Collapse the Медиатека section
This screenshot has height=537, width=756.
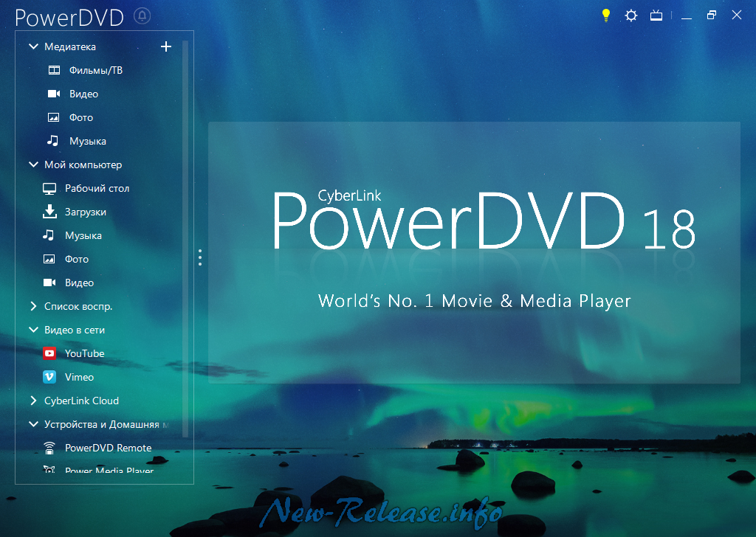coord(33,46)
